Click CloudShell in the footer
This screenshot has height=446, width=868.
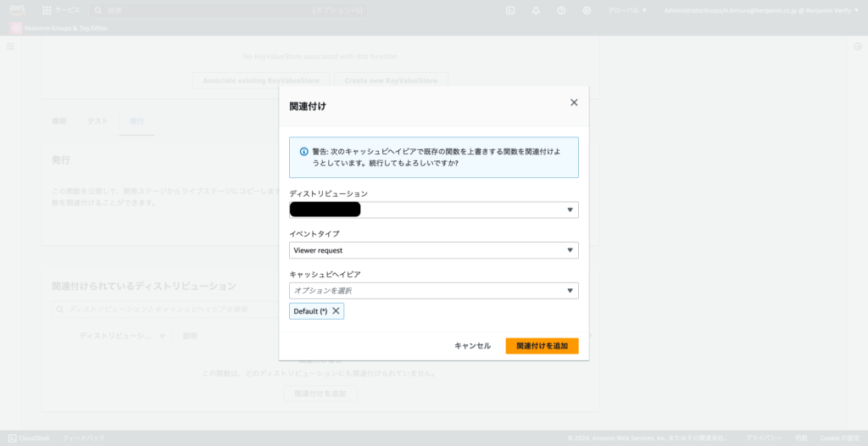tap(29, 438)
